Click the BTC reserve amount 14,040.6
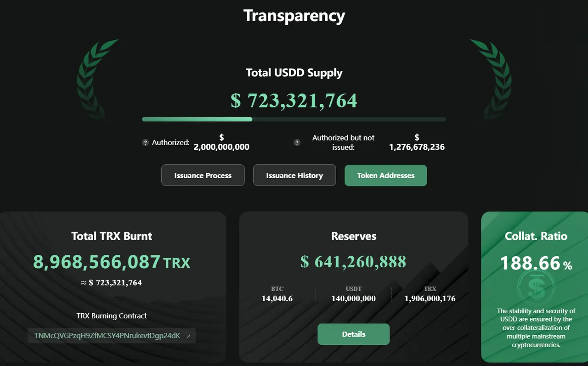Viewport: 588px width, 366px height. (277, 298)
